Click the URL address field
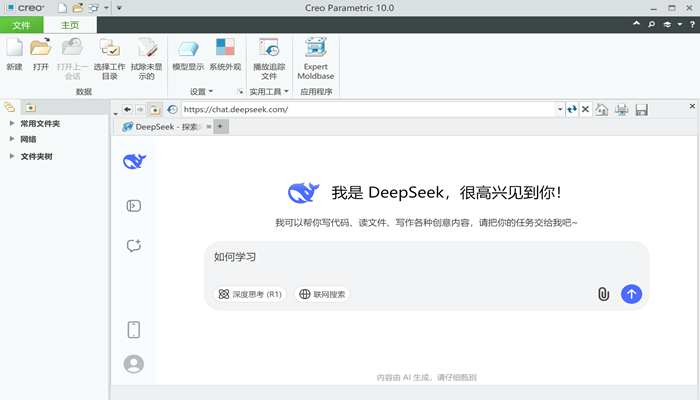The image size is (700, 400). (x=368, y=109)
